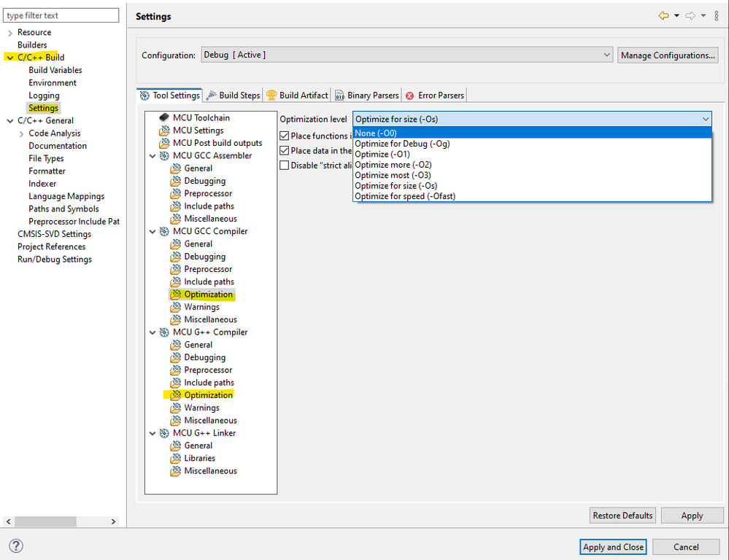Click the Error Parsers red icon
The image size is (729, 560).
(x=409, y=96)
